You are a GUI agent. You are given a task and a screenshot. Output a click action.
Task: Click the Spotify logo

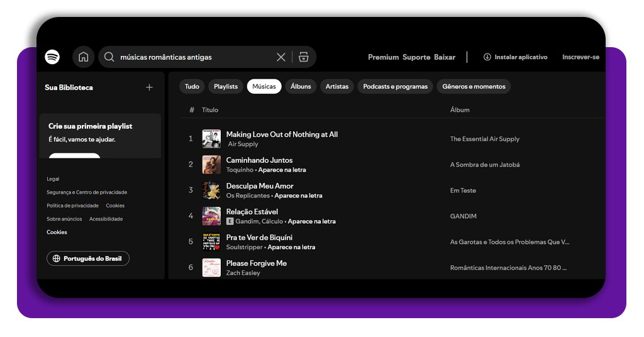pos(52,57)
